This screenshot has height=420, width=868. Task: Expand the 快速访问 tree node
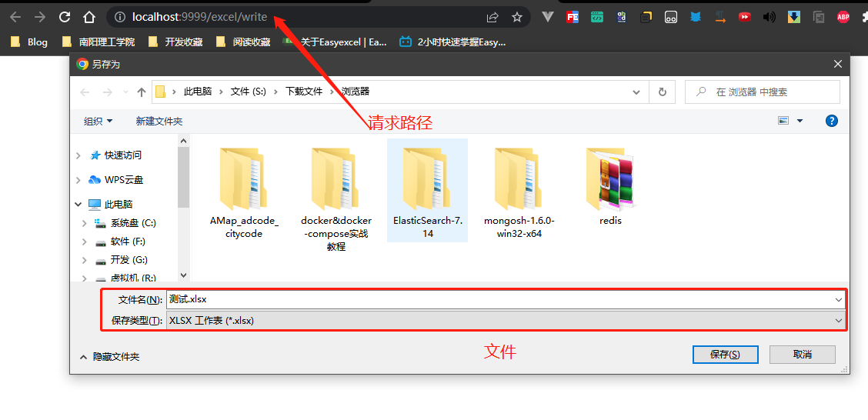click(x=78, y=155)
